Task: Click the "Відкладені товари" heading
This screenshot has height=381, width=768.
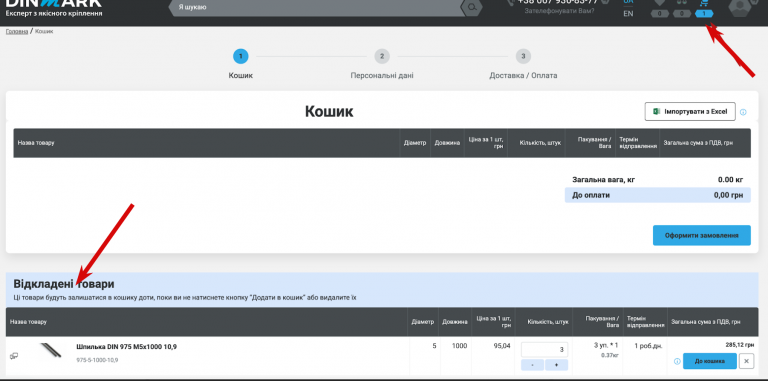Action: pos(64,284)
